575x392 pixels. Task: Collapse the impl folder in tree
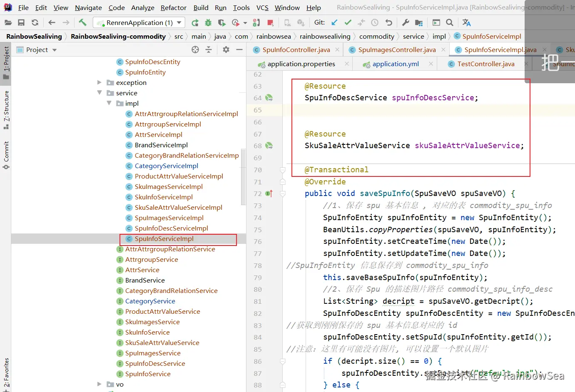click(109, 103)
